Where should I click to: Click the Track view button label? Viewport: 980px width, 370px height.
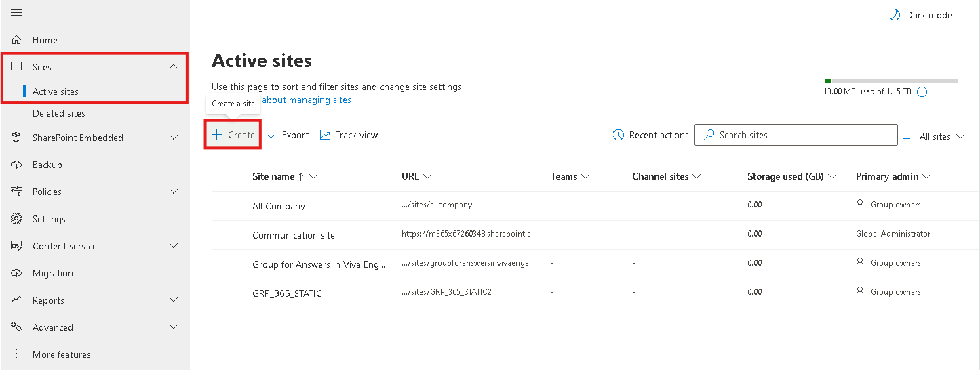click(x=357, y=135)
